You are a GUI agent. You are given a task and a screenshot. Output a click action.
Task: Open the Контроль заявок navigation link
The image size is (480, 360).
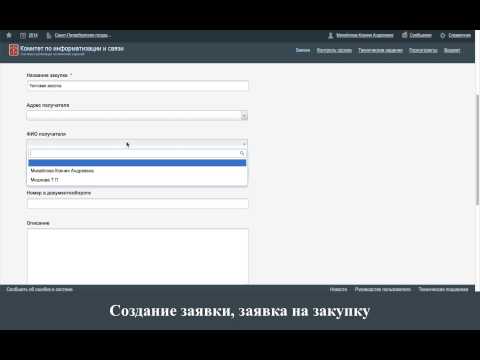(x=334, y=50)
